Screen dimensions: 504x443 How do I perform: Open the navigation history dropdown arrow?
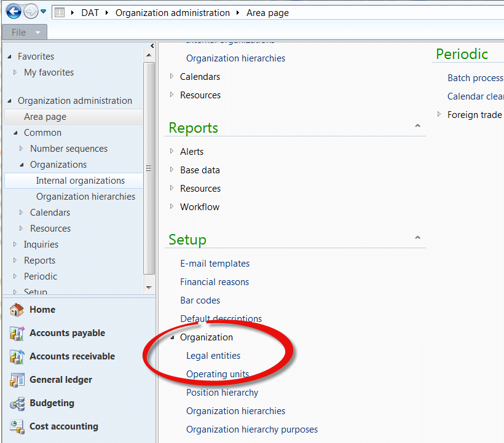[x=43, y=12]
